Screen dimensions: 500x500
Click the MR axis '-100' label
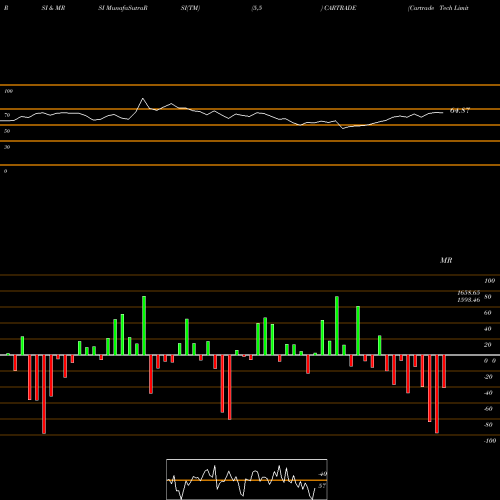pos(490,441)
